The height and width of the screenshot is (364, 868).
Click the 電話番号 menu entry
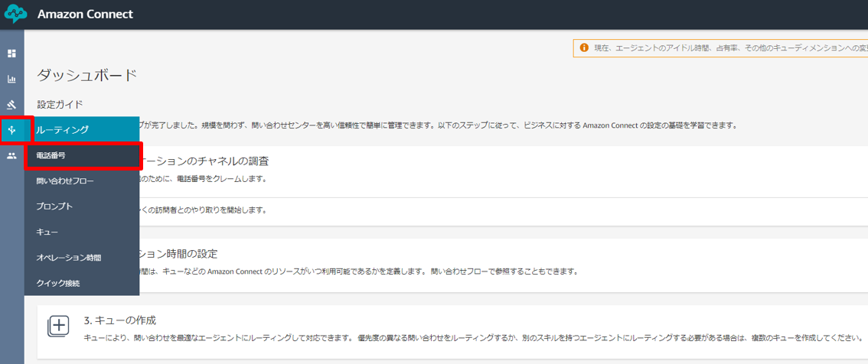(82, 156)
